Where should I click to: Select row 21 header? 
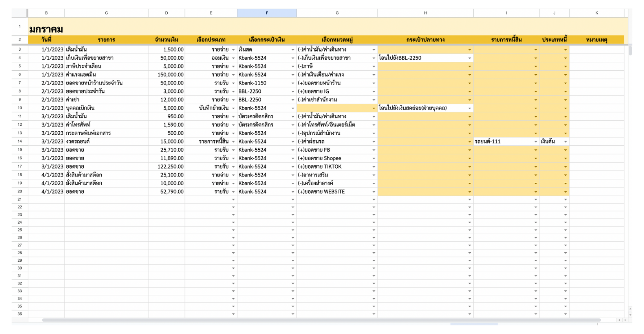[20, 200]
